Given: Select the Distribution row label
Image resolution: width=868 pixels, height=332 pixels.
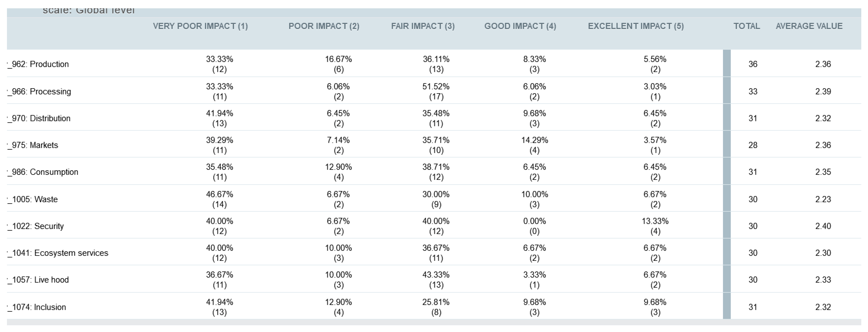Looking at the screenshot, I should (39, 119).
